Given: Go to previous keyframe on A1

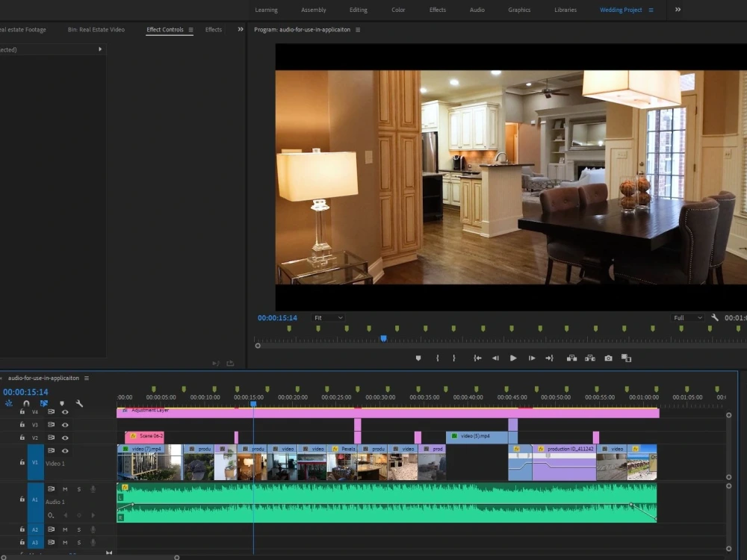Looking at the screenshot, I should pyautogui.click(x=65, y=515).
